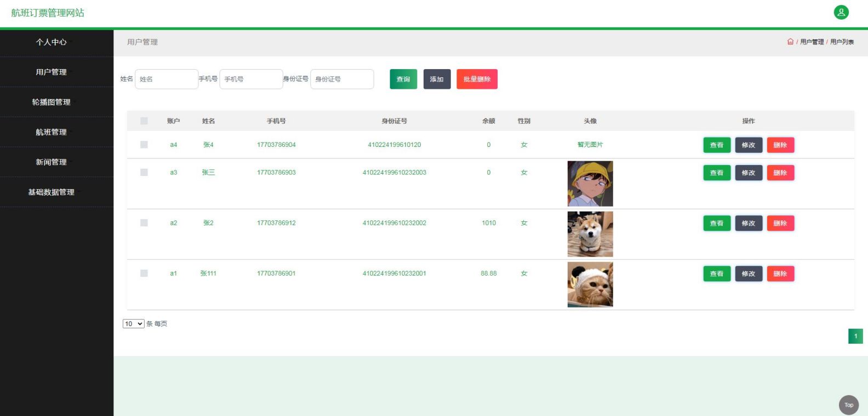Click the 身份证号 column header

click(395, 121)
